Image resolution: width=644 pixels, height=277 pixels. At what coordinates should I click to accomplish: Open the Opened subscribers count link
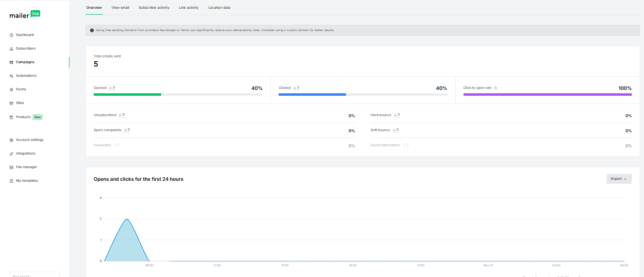pos(112,88)
